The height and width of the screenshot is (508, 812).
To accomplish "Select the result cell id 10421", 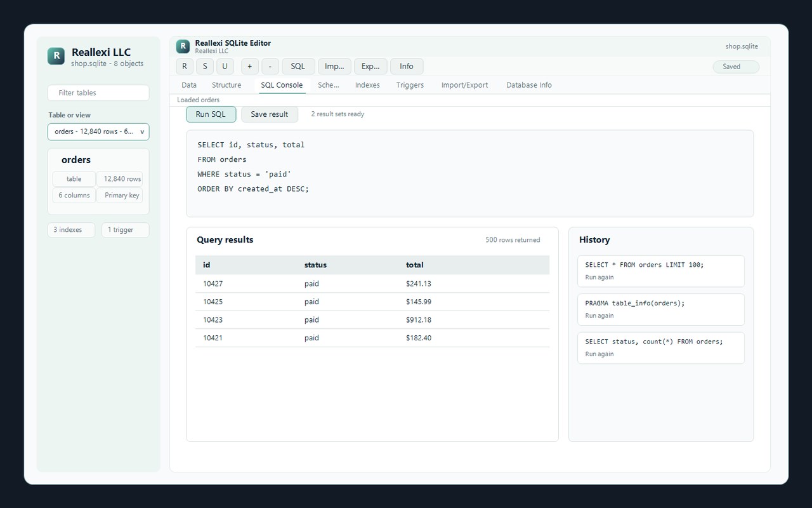I will click(213, 338).
